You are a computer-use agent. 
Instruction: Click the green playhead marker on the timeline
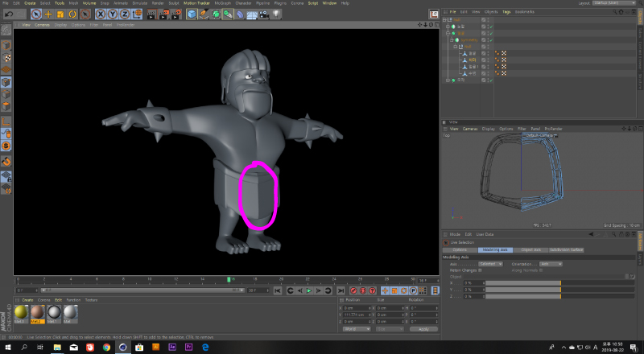tap(229, 280)
